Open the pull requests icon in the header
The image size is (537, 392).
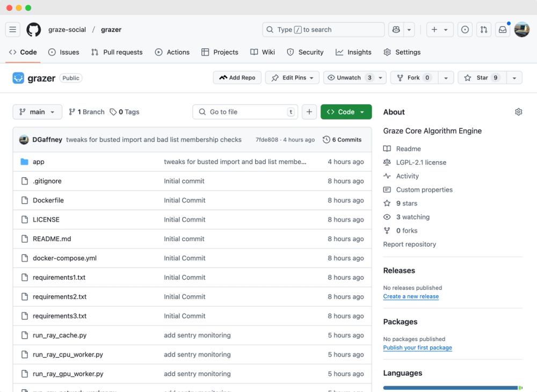pyautogui.click(x=484, y=30)
